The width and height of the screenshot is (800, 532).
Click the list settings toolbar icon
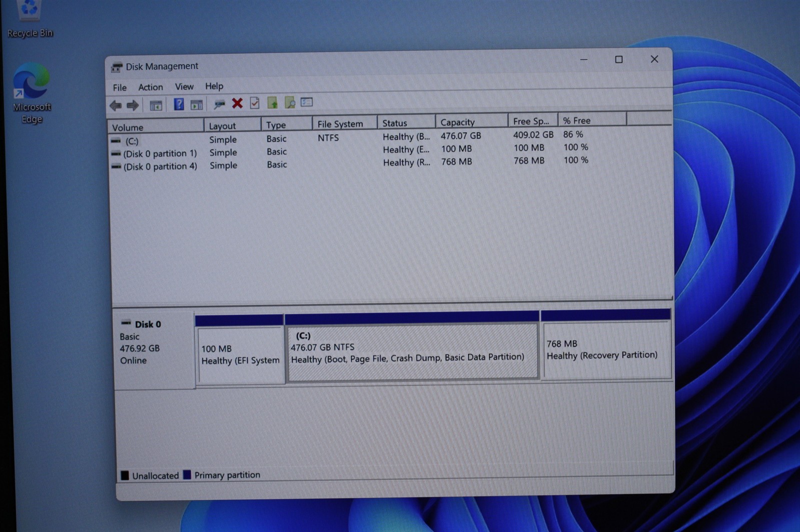307,102
